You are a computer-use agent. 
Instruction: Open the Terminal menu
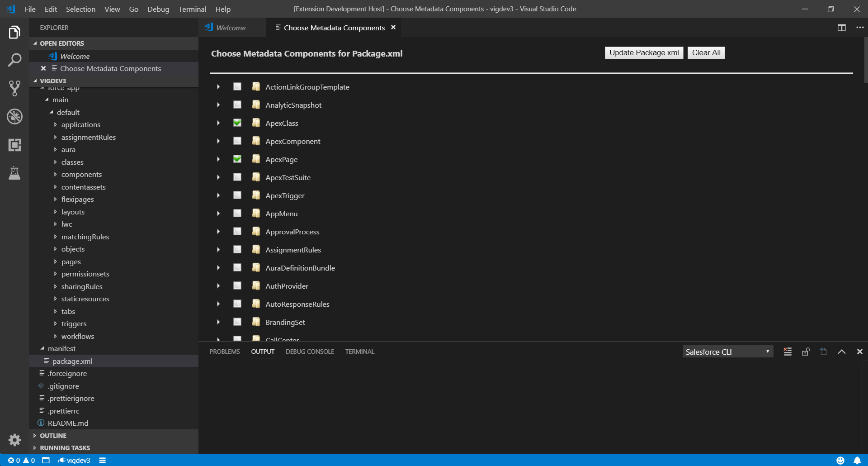pos(192,9)
